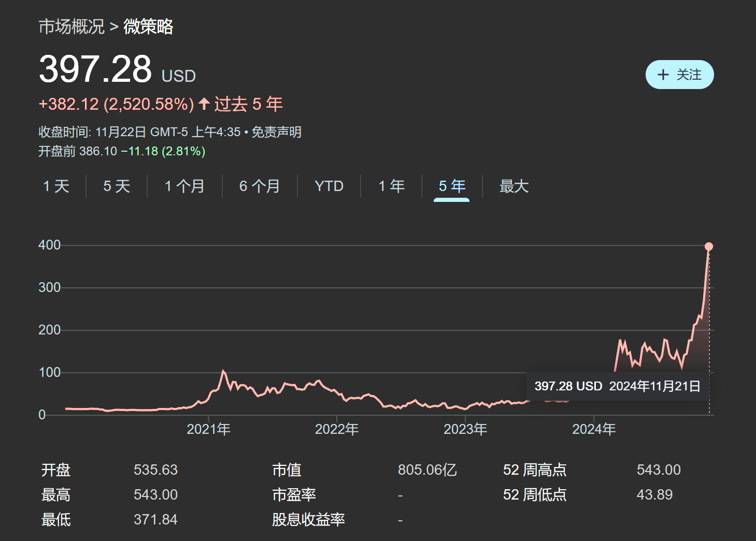Viewport: 756px width, 541px height.
Task: Click the 52 周高点 value 543.00
Action: [659, 470]
